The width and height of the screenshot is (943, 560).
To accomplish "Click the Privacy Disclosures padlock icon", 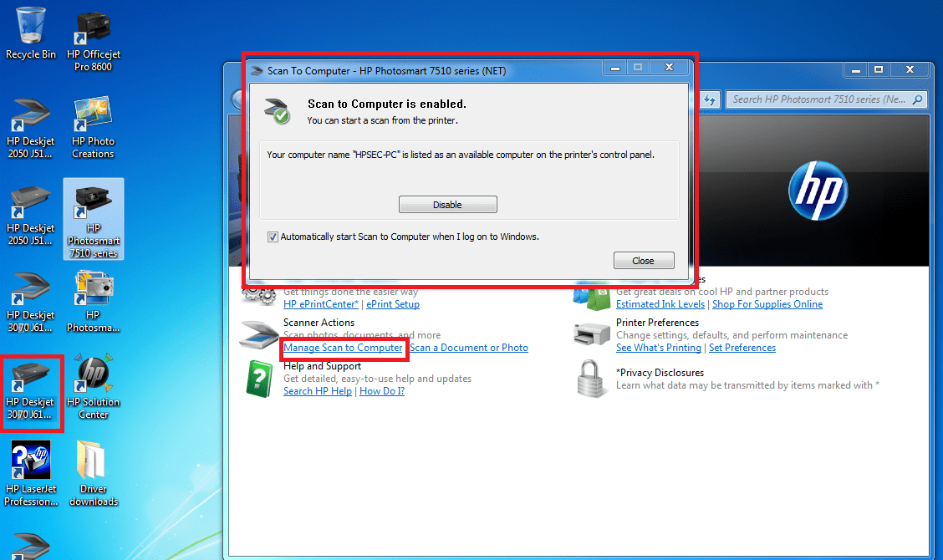I will click(x=590, y=379).
